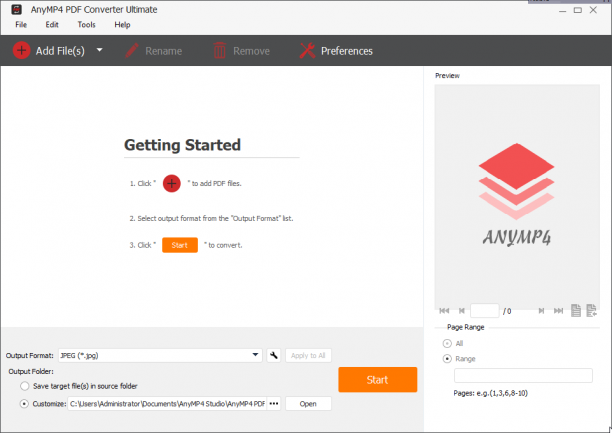Go to previous page in preview
Screen dimensions: 612x433
coord(462,311)
